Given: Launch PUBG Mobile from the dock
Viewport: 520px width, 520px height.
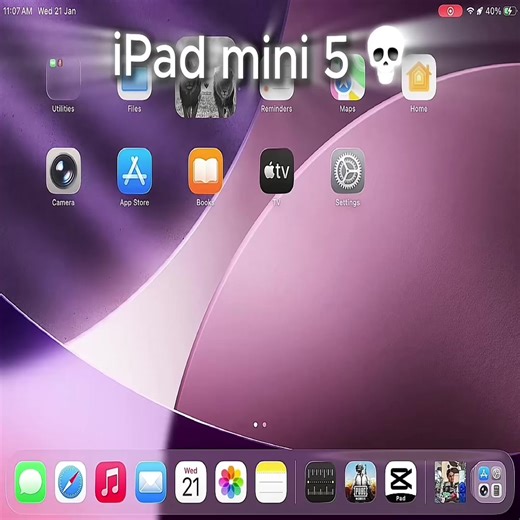Looking at the screenshot, I should point(360,482).
